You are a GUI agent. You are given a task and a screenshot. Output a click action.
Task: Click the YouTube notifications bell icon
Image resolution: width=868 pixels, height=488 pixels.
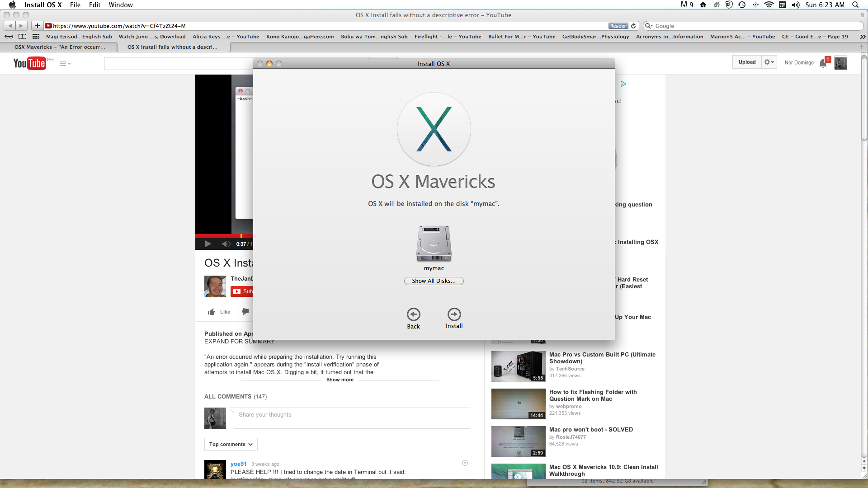coord(823,63)
